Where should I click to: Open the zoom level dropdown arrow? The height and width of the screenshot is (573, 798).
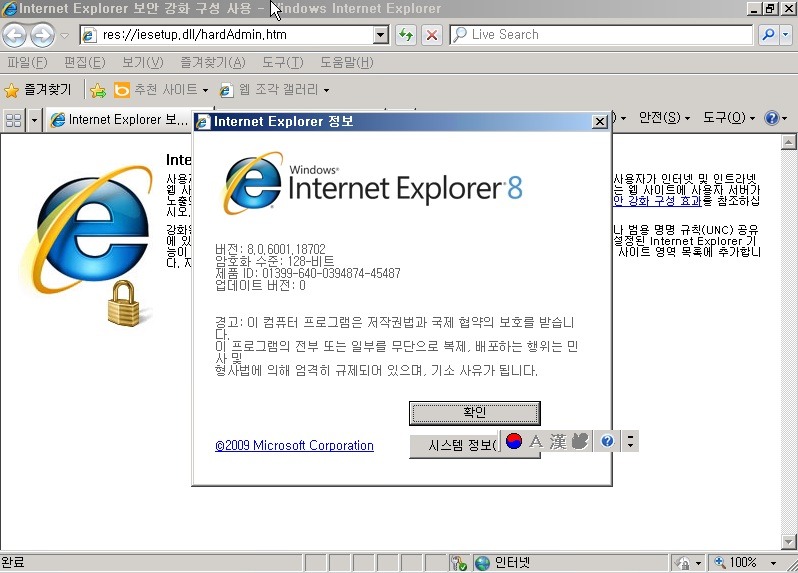(x=773, y=563)
